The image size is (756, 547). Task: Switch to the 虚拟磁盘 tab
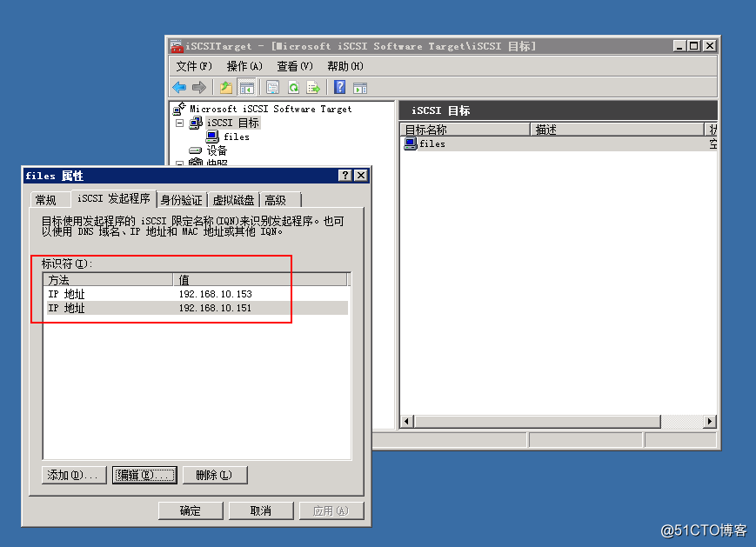(x=233, y=199)
